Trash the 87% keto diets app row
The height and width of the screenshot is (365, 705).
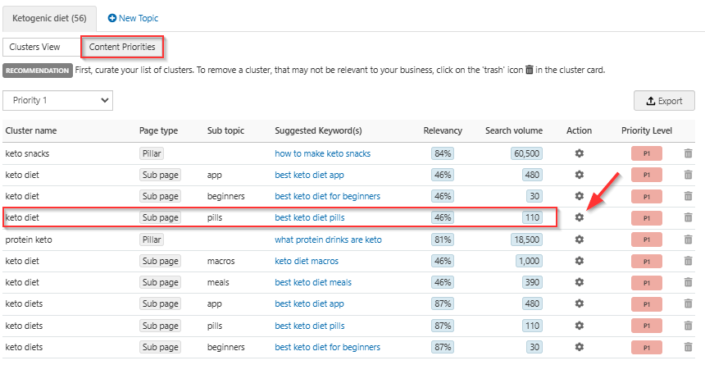[x=688, y=303]
